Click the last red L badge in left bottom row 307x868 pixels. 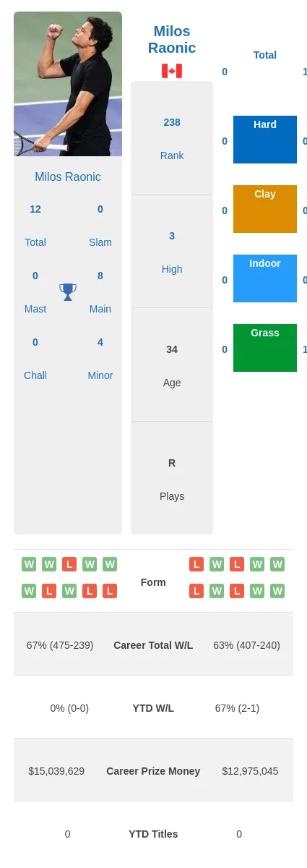(110, 591)
